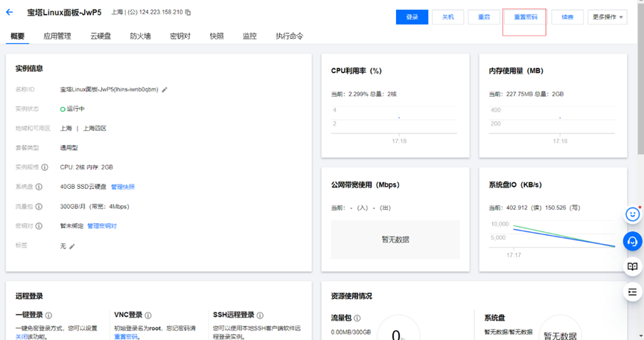Click the 通用型 package type text
This screenshot has width=644, height=340.
[69, 148]
